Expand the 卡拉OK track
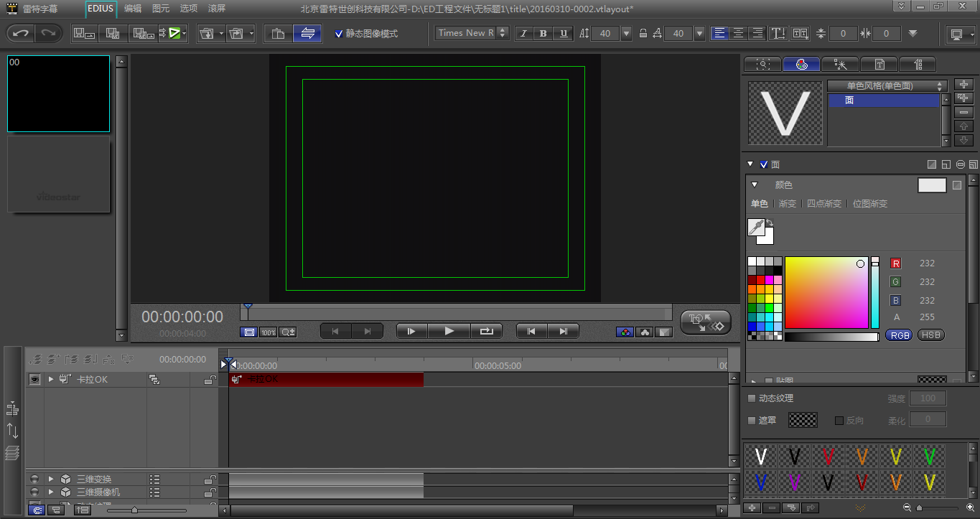 coord(51,379)
